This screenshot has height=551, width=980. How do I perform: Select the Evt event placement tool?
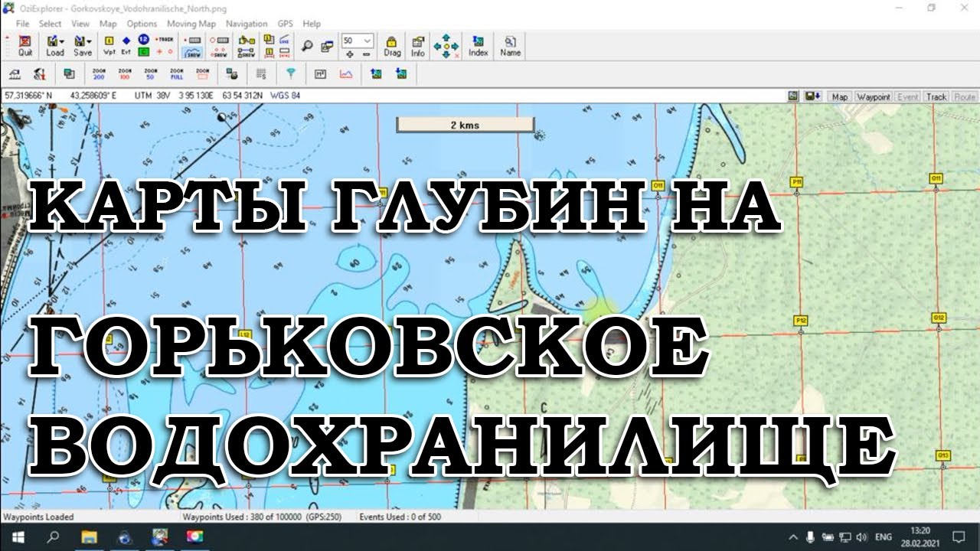[126, 46]
